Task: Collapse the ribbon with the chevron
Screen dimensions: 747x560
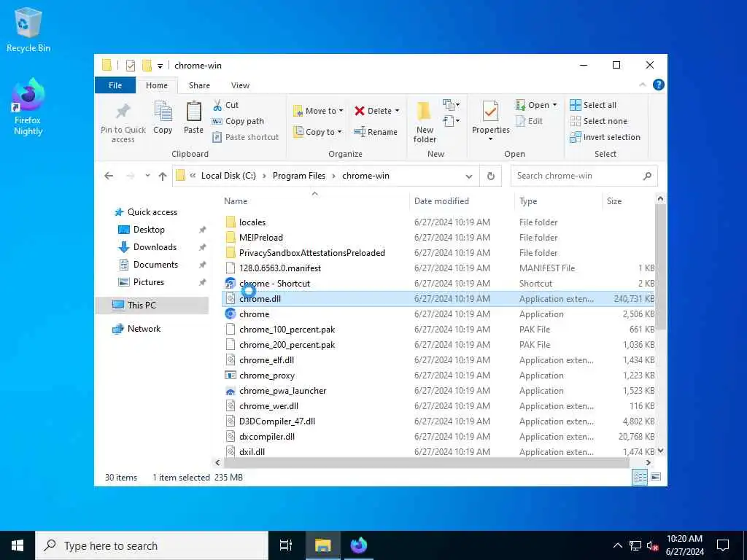Action: [642, 85]
